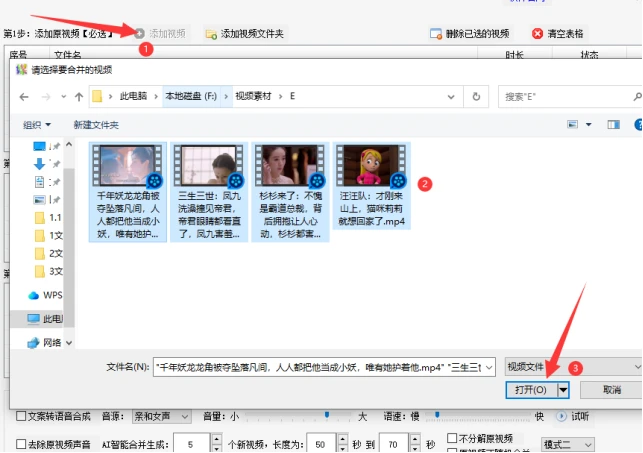Screen dimensions: 643x453
Task: Expand the 文件名 dropdown arrow
Action: [x=489, y=367]
